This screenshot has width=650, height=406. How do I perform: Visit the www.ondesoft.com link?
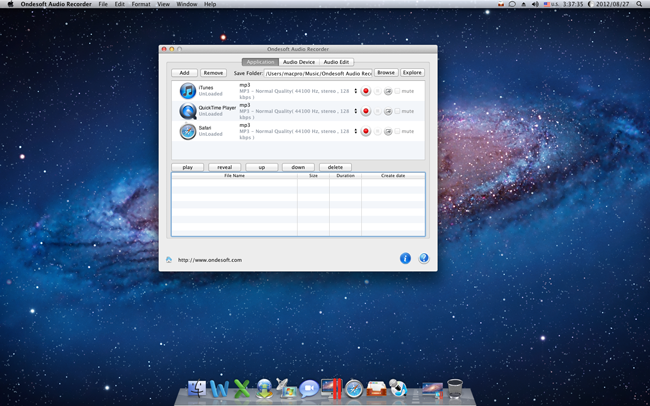(210, 260)
